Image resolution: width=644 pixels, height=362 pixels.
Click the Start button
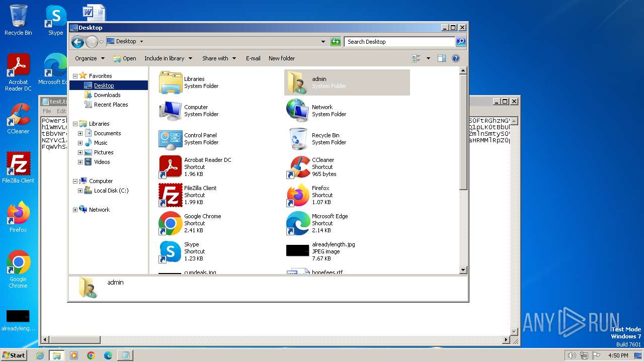click(14, 355)
